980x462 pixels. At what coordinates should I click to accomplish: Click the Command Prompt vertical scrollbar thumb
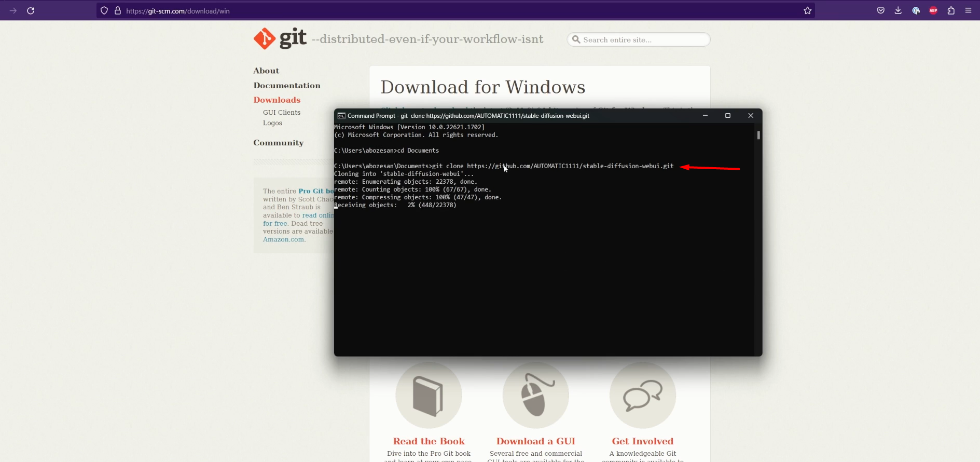(758, 135)
